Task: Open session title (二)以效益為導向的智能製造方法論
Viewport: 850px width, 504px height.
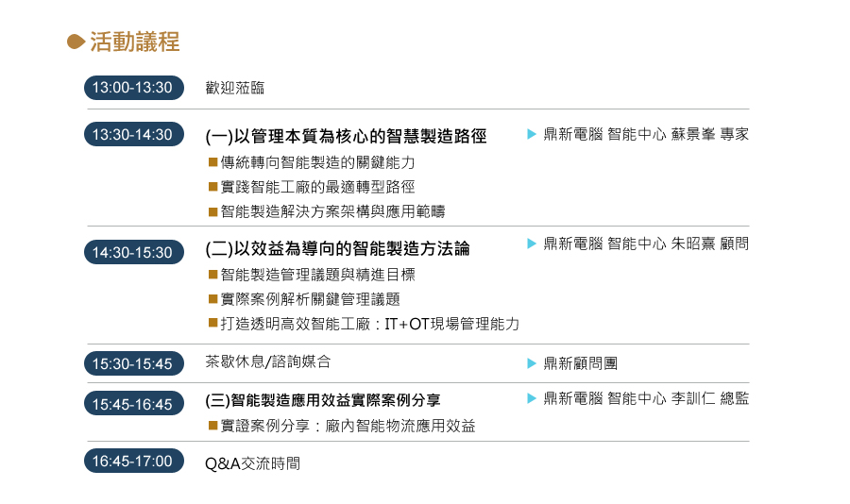Action: [x=337, y=249]
